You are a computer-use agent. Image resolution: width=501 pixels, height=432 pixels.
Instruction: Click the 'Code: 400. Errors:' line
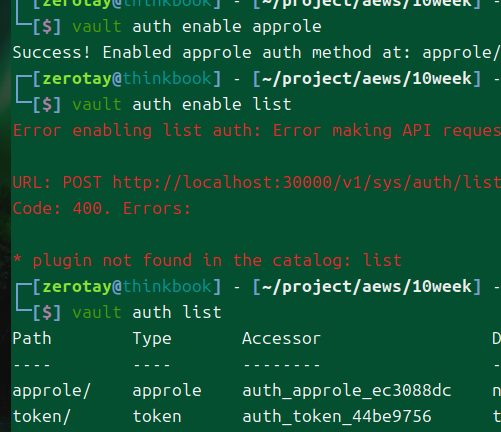click(102, 209)
